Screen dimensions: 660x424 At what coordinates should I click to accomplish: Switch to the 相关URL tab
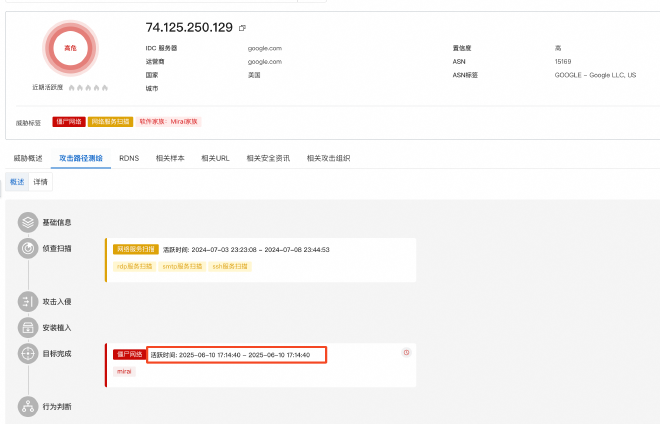point(216,158)
